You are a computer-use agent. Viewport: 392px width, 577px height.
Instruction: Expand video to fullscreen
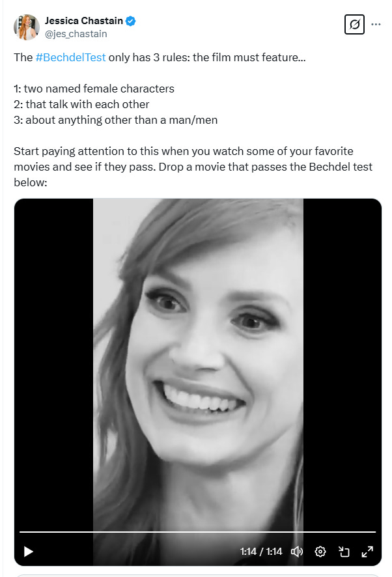coord(367,551)
